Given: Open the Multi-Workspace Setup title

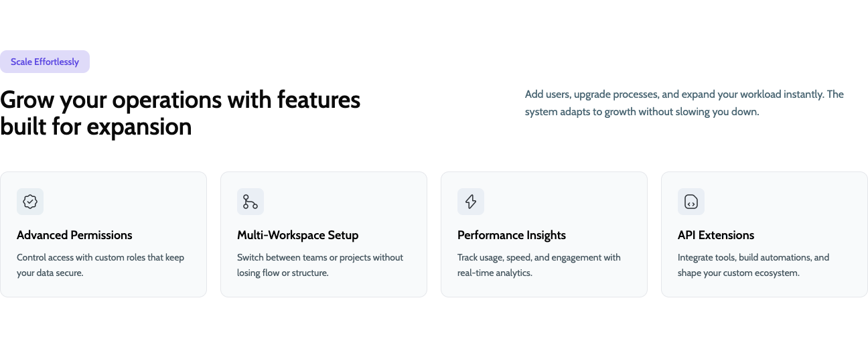Looking at the screenshot, I should click(x=297, y=235).
